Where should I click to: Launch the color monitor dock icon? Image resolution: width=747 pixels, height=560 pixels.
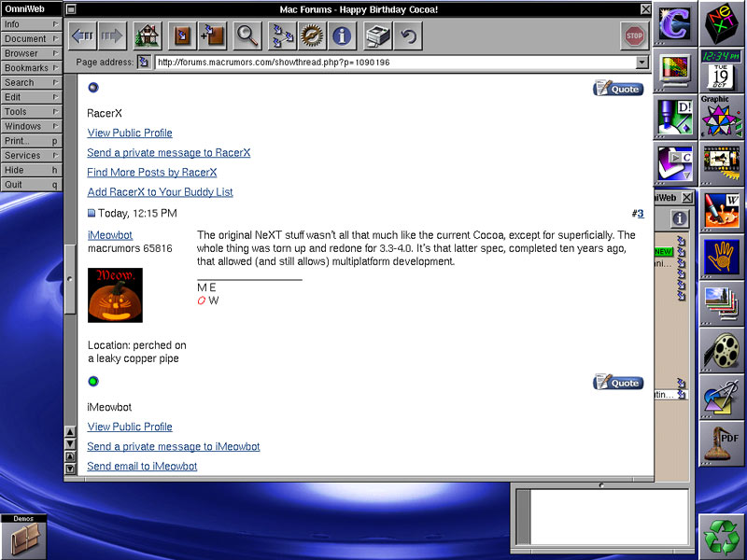pyautogui.click(x=675, y=70)
